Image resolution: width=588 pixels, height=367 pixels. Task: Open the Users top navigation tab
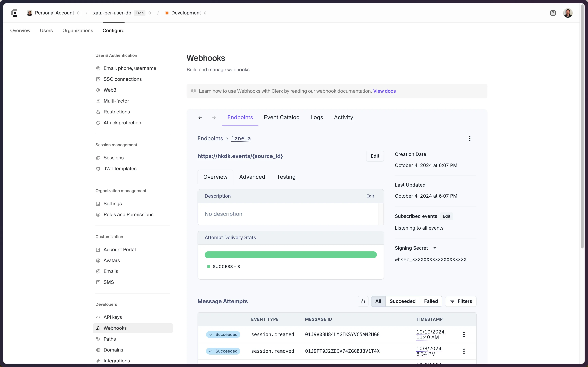46,31
